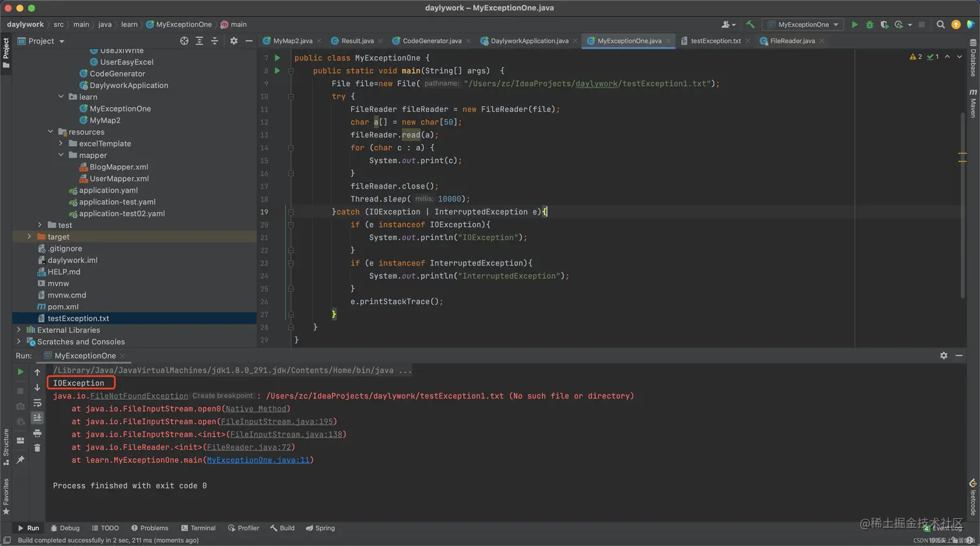Open the TODO tool window
This screenshot has height=546, width=980.
coord(105,528)
